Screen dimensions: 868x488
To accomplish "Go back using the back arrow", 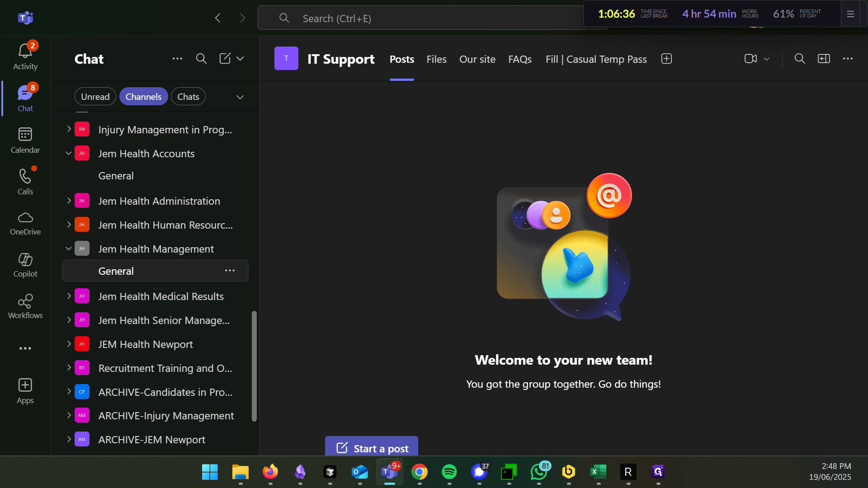I will point(218,18).
